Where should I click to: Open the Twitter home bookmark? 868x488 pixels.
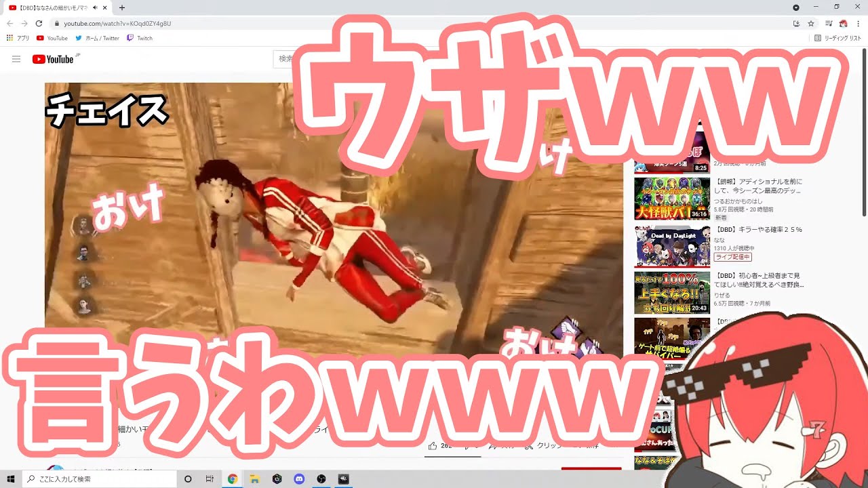[x=98, y=38]
